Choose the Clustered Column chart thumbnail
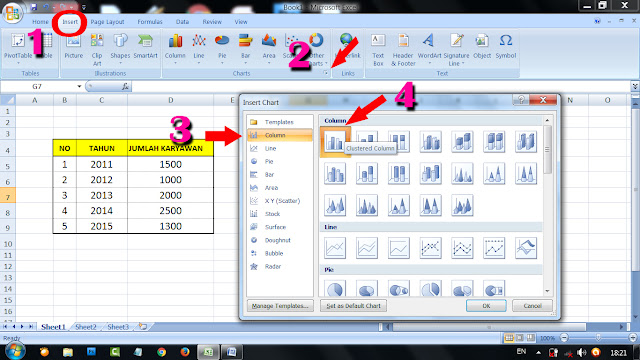The height and width of the screenshot is (360, 640). tap(335, 142)
